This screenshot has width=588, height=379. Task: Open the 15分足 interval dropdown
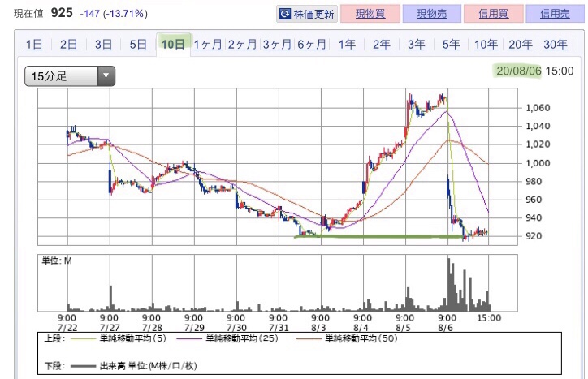[x=70, y=76]
